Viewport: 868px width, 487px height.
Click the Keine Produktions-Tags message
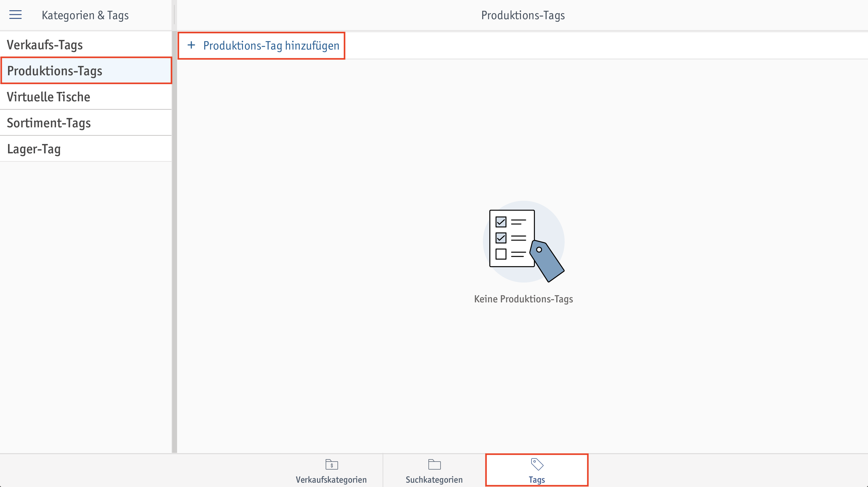tap(523, 299)
